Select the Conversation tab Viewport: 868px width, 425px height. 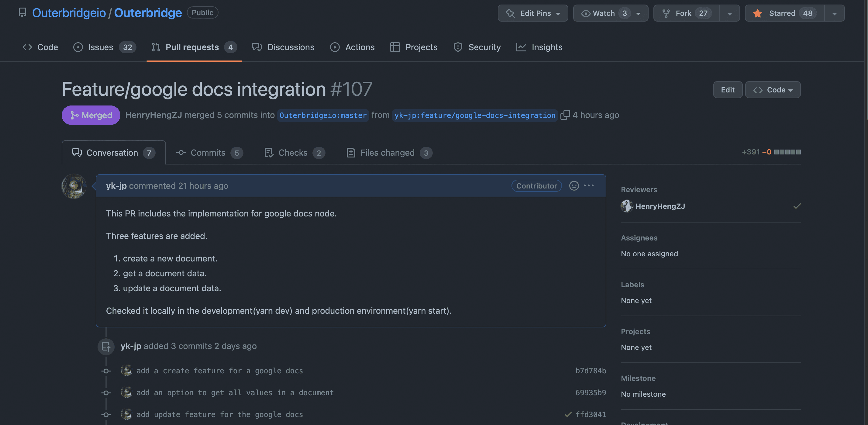[x=114, y=153]
